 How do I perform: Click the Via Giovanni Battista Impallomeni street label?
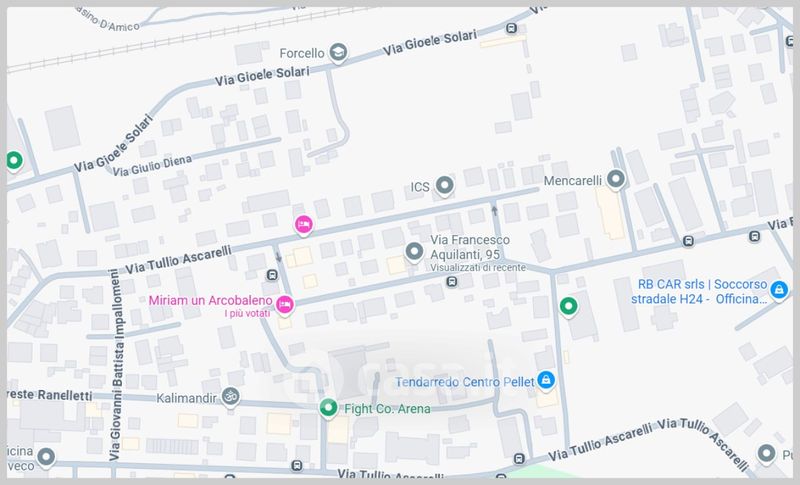pyautogui.click(x=117, y=365)
